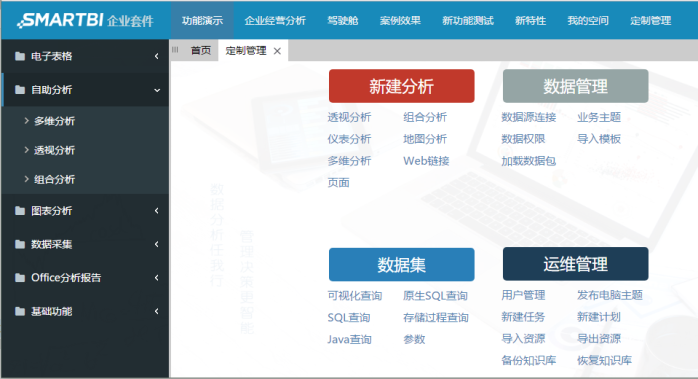This screenshot has height=379, width=698.
Task: Open the 恢复知识库 link
Action: click(x=605, y=360)
